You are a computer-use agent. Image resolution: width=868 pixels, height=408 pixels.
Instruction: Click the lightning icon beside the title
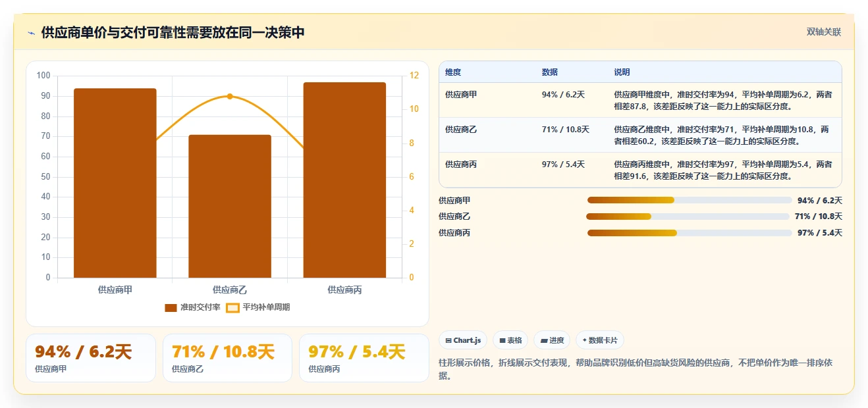(31, 33)
